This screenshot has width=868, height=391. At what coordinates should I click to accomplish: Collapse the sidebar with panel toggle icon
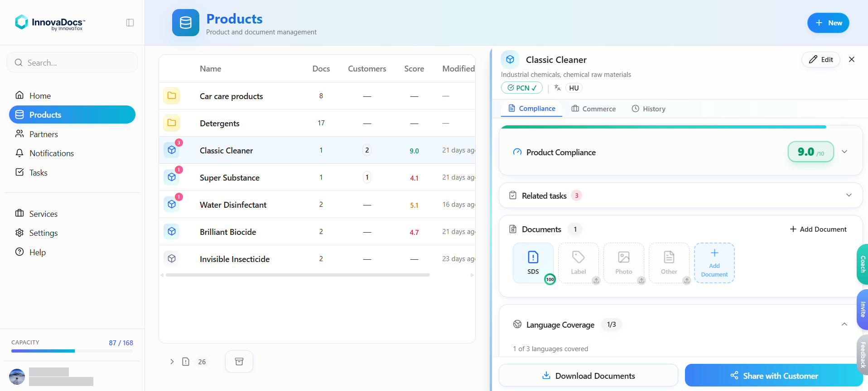pos(130,23)
